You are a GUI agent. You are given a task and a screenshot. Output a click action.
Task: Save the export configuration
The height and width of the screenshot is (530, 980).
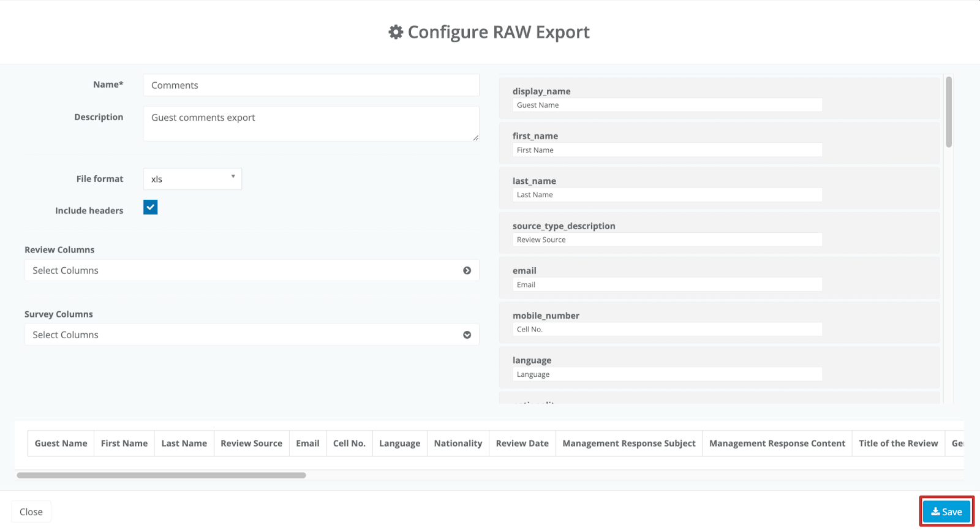pos(946,512)
